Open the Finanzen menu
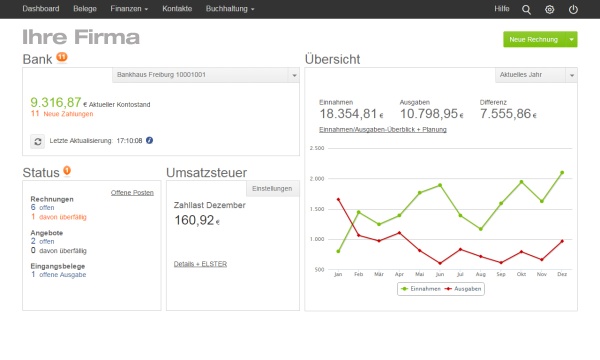 pos(129,9)
